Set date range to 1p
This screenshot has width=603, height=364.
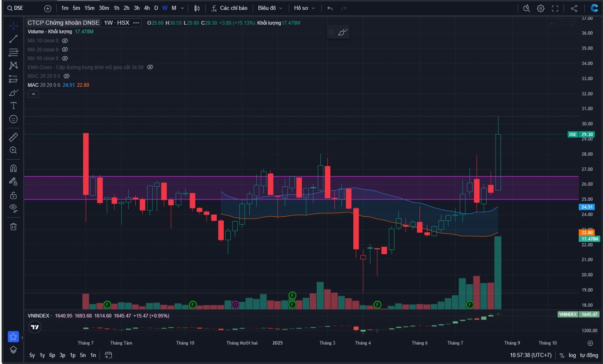pyautogui.click(x=73, y=355)
